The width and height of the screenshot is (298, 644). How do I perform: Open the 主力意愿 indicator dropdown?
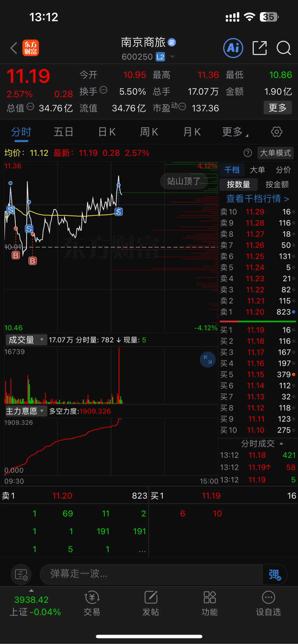[x=26, y=411]
